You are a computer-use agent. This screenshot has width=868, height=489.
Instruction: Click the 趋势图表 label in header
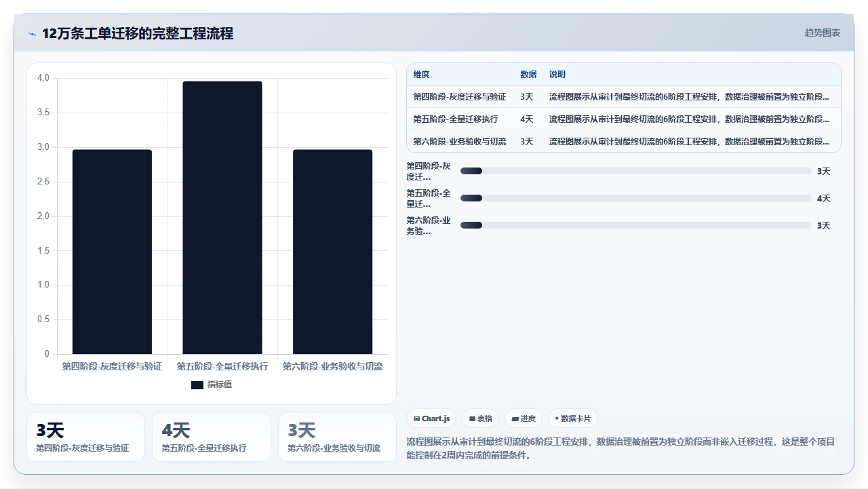pos(823,33)
